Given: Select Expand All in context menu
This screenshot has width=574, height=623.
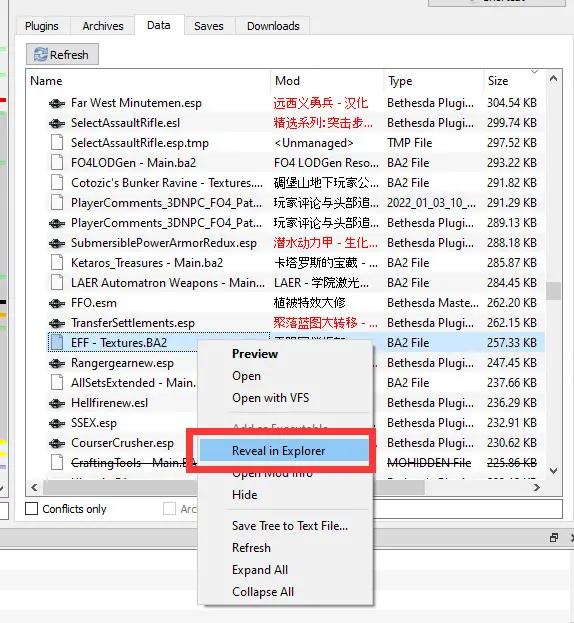Looking at the screenshot, I should [x=285, y=570].
